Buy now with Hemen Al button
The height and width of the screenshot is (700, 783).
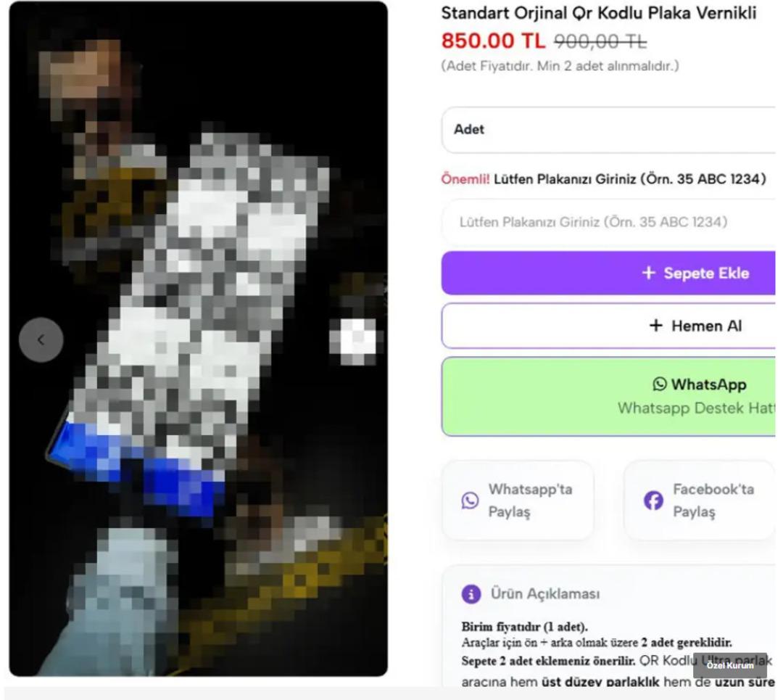[x=608, y=326]
